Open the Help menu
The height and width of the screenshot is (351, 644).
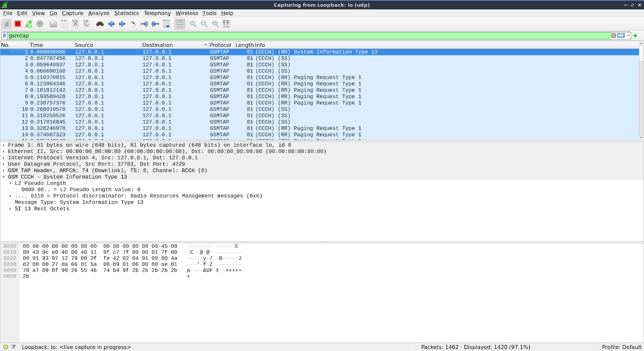(227, 13)
